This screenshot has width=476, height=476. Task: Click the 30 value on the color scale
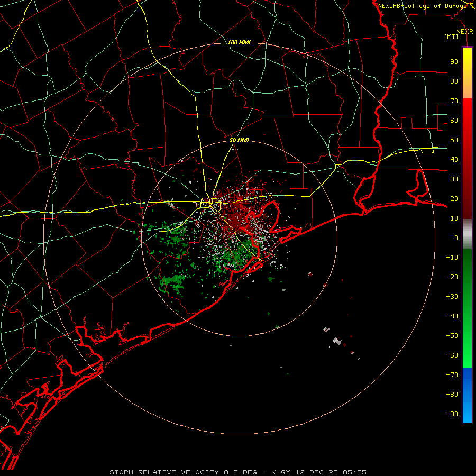click(x=454, y=179)
